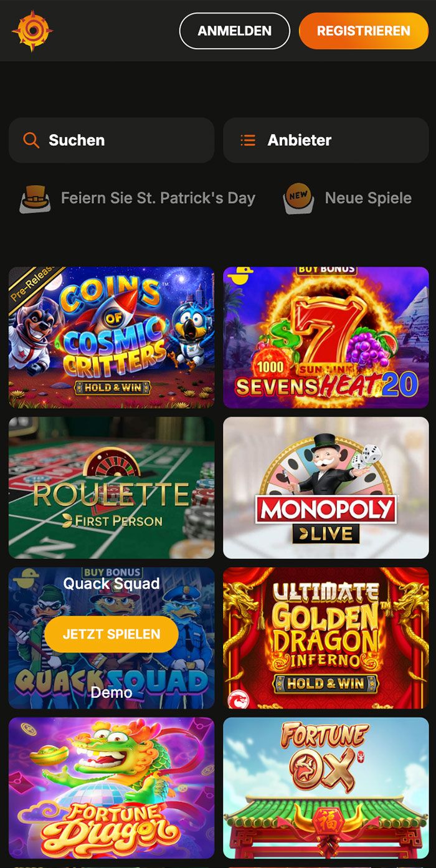Open Ultimate Golden Dragon Inferno thumbnail
The height and width of the screenshot is (868, 436).
pyautogui.click(x=326, y=638)
